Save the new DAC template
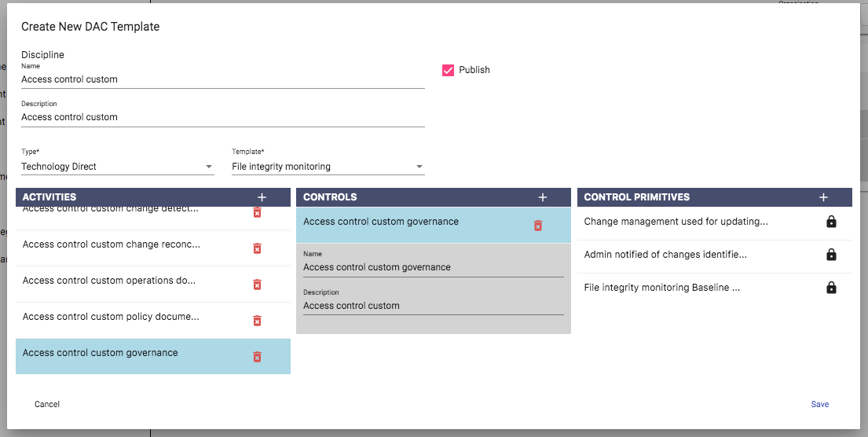This screenshot has width=868, height=437. [820, 404]
